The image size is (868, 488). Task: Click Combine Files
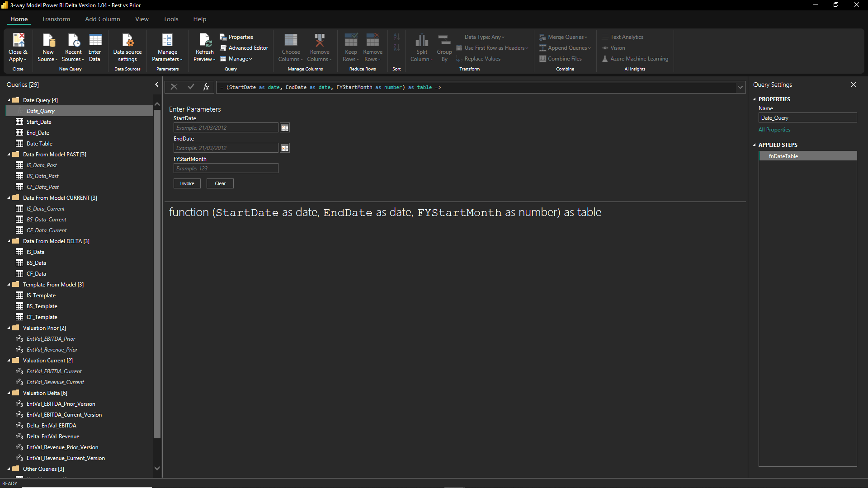(x=561, y=59)
